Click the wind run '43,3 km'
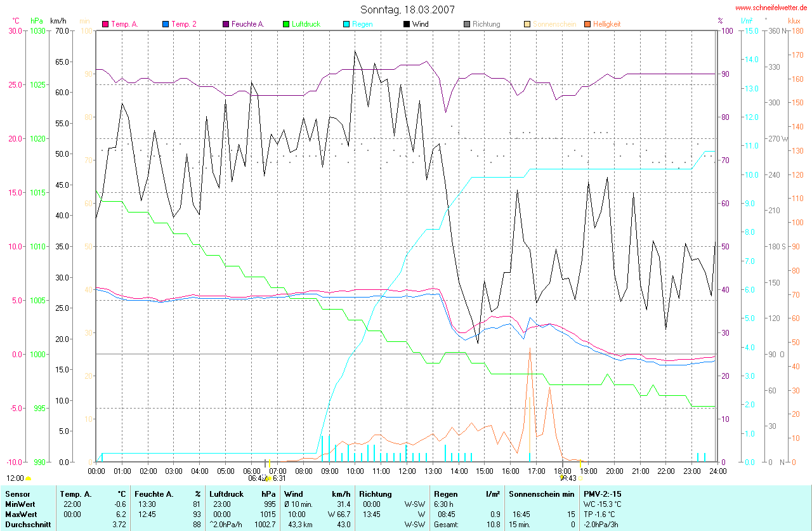 299,525
